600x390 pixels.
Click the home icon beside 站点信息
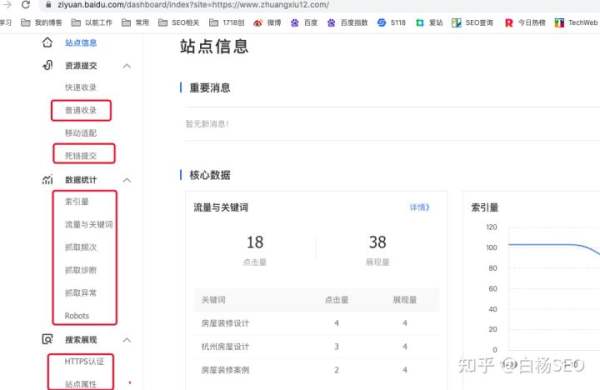pyautogui.click(x=47, y=42)
